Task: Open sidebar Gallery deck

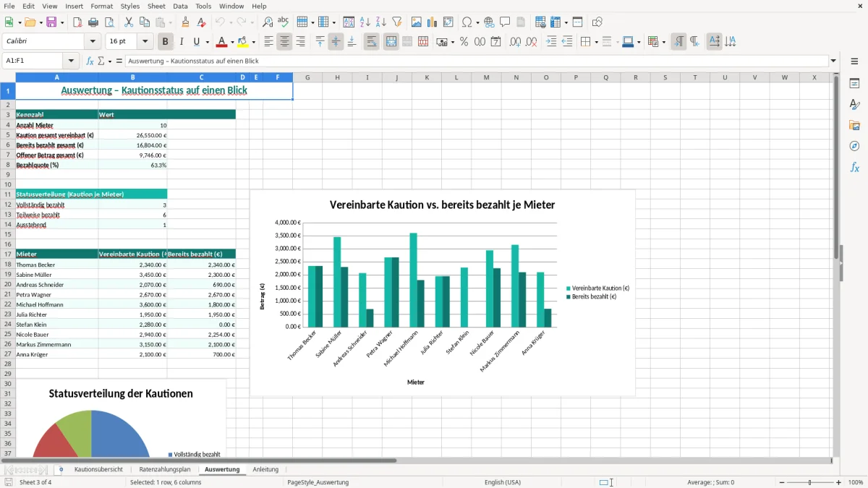Action: click(x=854, y=125)
